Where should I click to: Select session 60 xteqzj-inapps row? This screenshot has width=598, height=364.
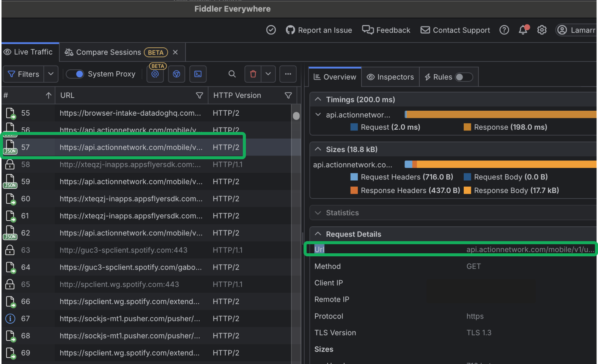(146, 199)
